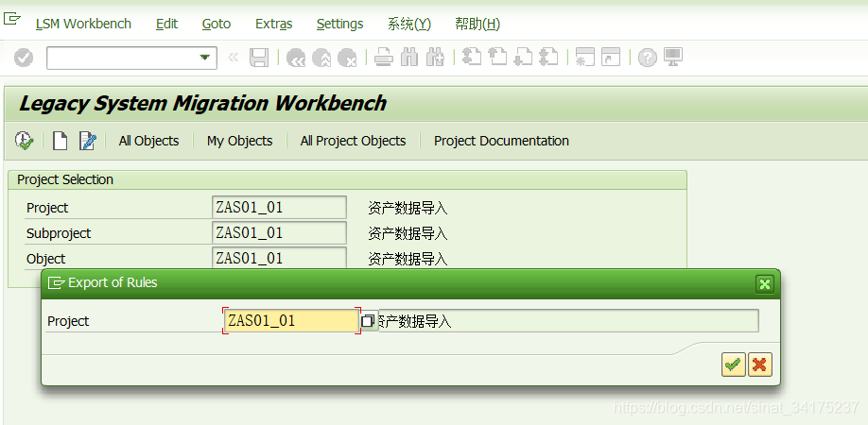Viewport: 868px width, 425px height.
Task: Open the Edit menu
Action: tap(166, 24)
